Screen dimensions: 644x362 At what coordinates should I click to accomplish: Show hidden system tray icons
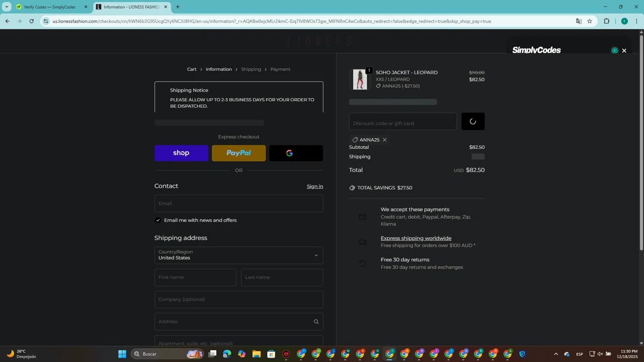point(556,354)
